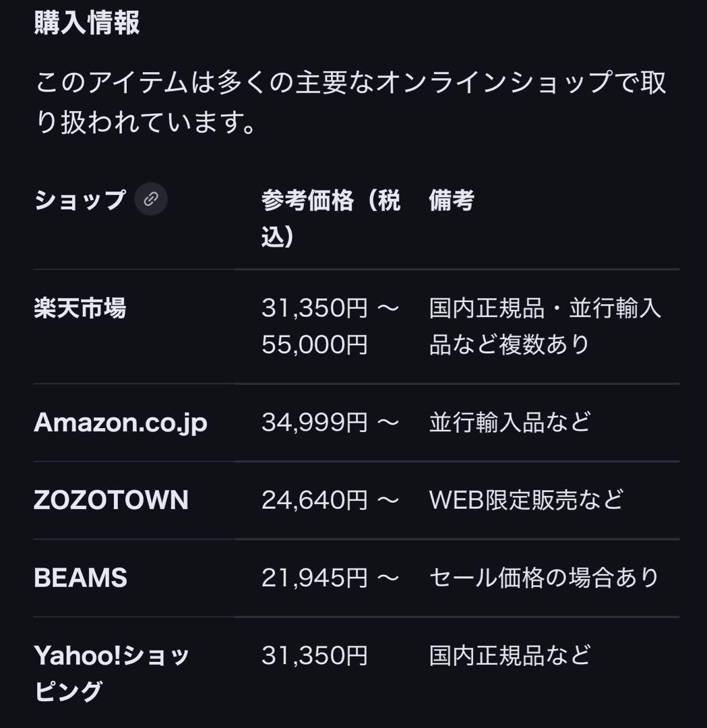Screen dimensions: 707x728
Task: Click the 国内正規品・並行輸入品など複数あり note
Action: tap(545, 326)
